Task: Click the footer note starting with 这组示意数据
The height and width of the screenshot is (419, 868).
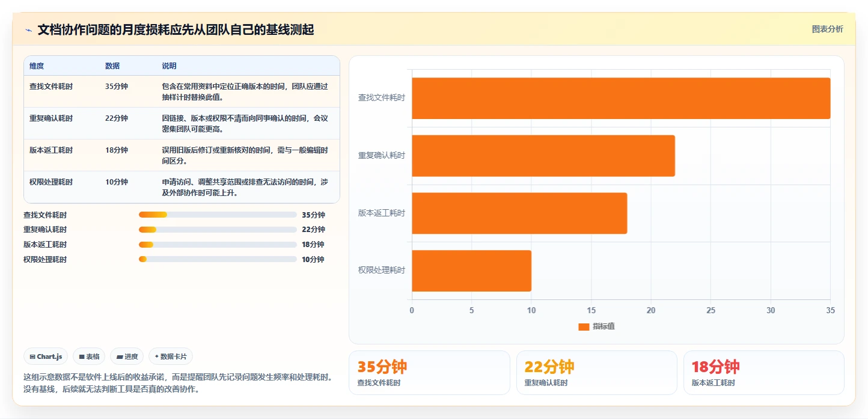Action: pos(178,383)
